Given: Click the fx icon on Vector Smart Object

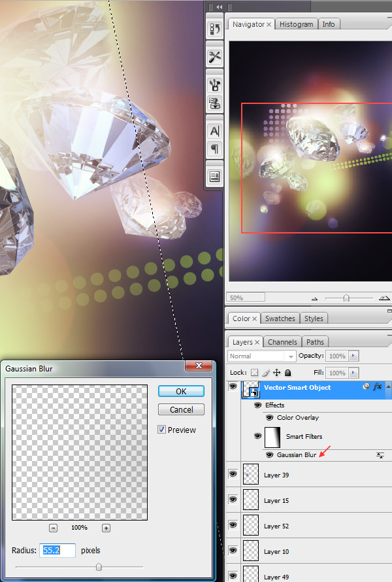Looking at the screenshot, I should tap(377, 386).
